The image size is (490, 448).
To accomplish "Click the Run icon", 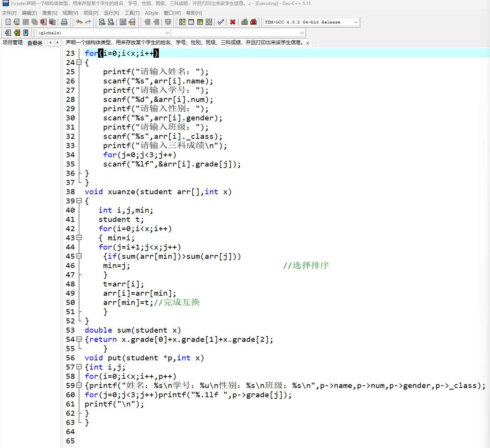I will (191, 22).
